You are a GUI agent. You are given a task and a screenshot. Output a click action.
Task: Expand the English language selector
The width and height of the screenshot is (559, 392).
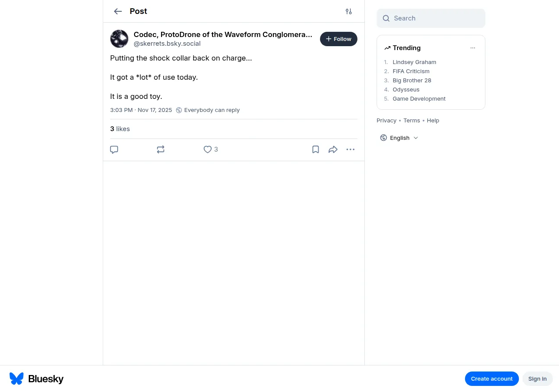tap(399, 138)
